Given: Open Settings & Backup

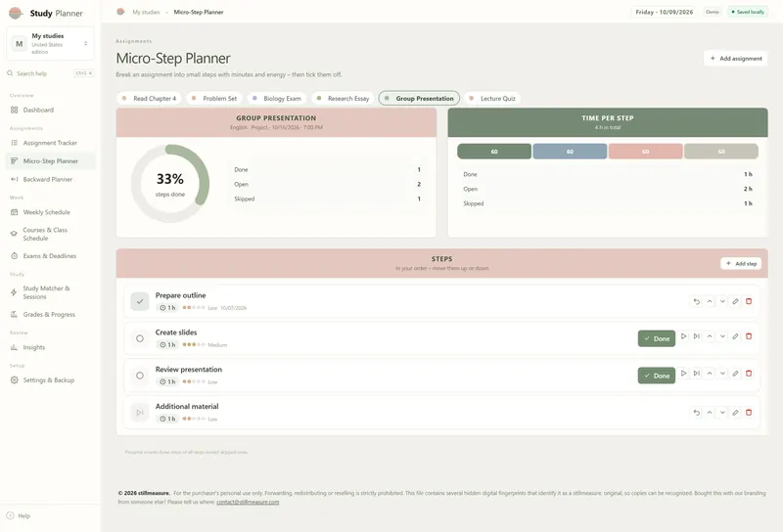Looking at the screenshot, I should tap(51, 380).
